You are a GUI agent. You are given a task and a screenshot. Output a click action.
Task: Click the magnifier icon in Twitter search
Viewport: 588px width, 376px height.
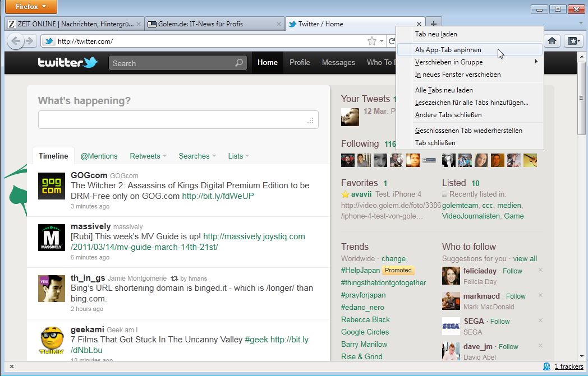(x=239, y=63)
